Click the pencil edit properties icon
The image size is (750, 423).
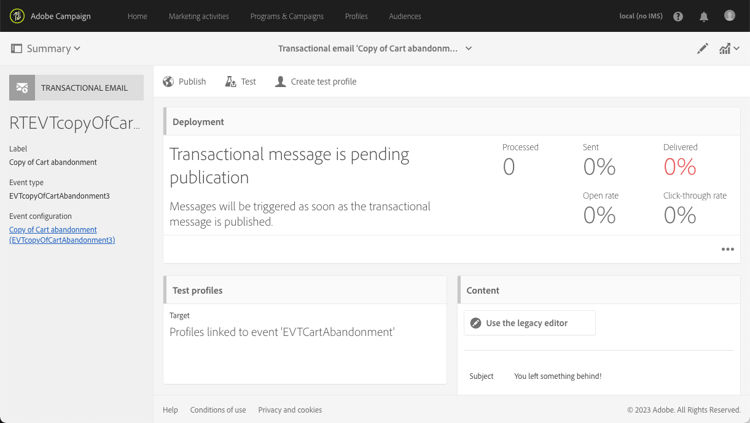[x=702, y=48]
